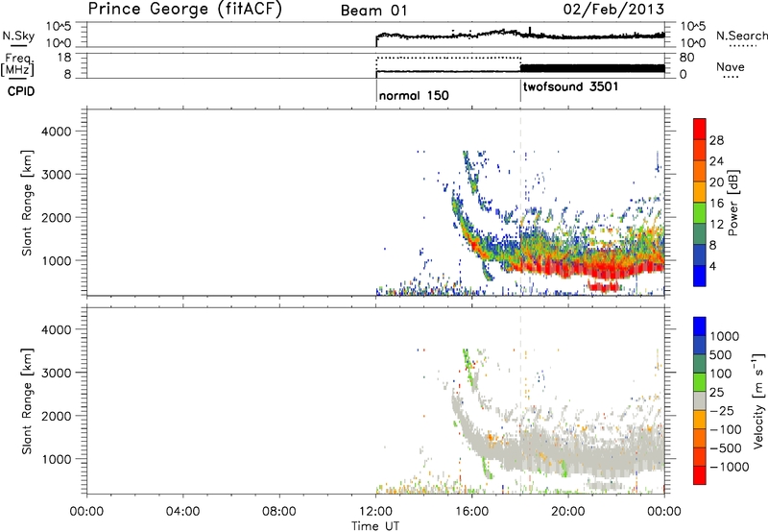Click the 20 label on power colorbar

716,182
